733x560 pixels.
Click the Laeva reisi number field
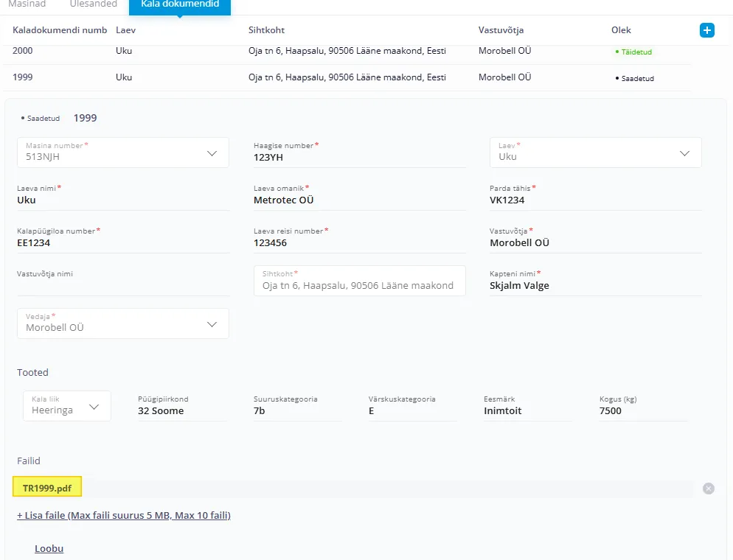pyautogui.click(x=359, y=243)
